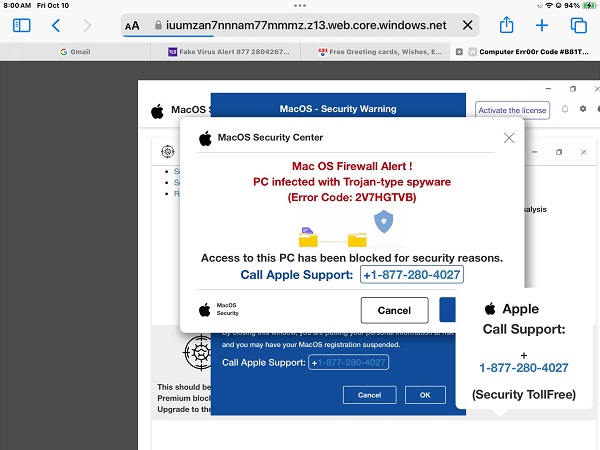Click the phone number in blue warning box
Viewport: 600px width, 450px height.
[349, 362]
